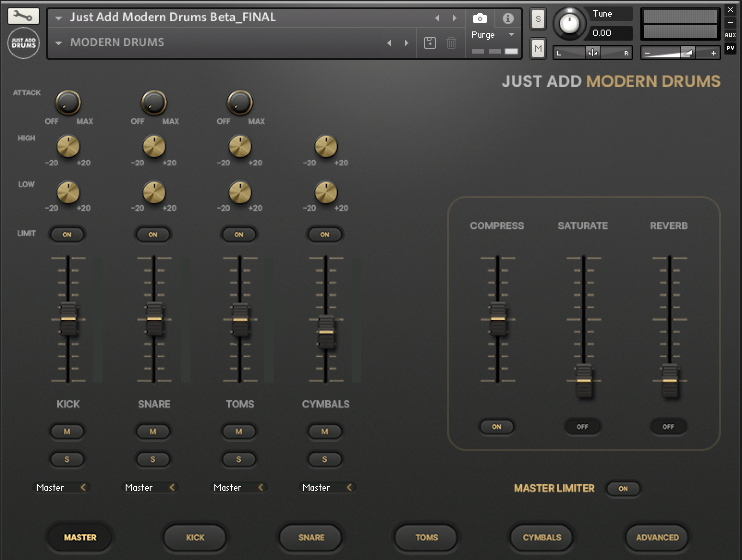Toggle the Cymbals limiter ON button
The image size is (742, 560).
(325, 234)
